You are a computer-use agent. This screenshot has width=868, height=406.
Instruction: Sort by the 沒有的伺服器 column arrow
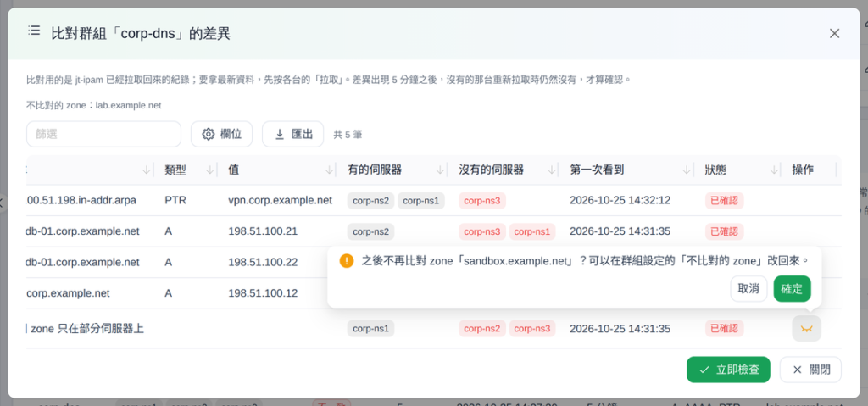(x=552, y=170)
